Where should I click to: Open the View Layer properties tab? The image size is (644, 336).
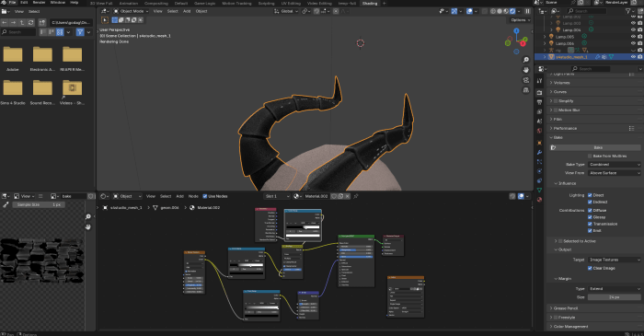coord(539,111)
